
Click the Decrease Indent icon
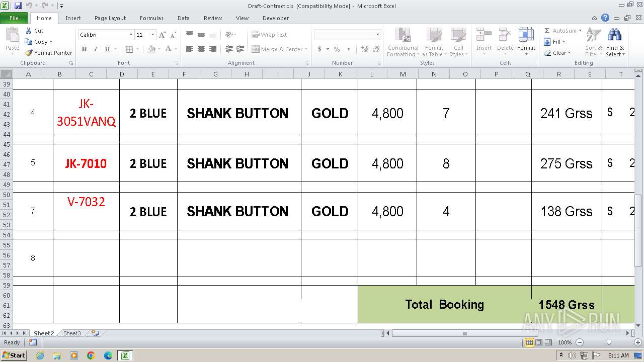(x=229, y=49)
